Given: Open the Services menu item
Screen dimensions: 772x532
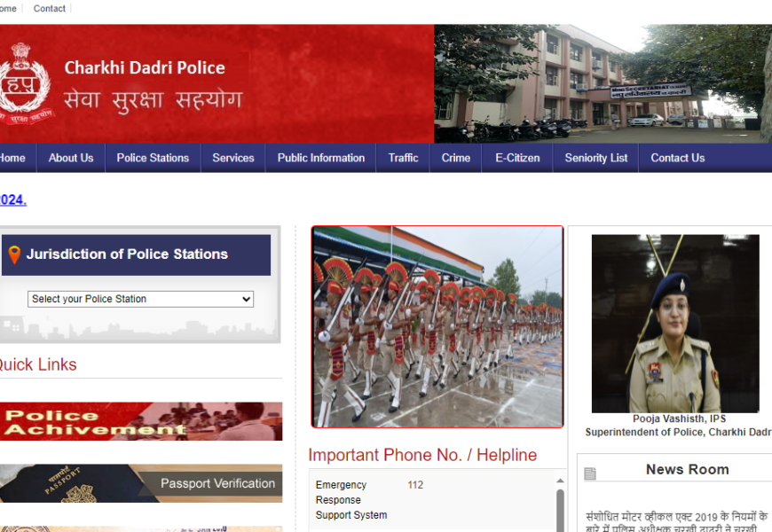Looking at the screenshot, I should [233, 158].
